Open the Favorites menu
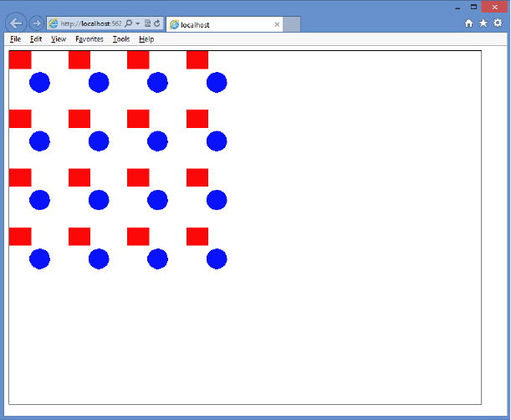 [89, 39]
